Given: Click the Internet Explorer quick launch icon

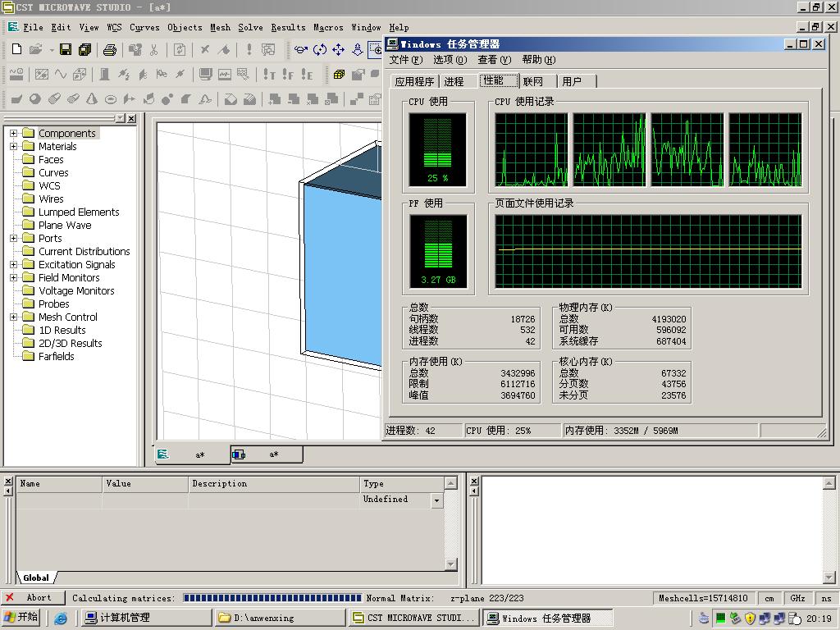Looking at the screenshot, I should click(x=61, y=619).
